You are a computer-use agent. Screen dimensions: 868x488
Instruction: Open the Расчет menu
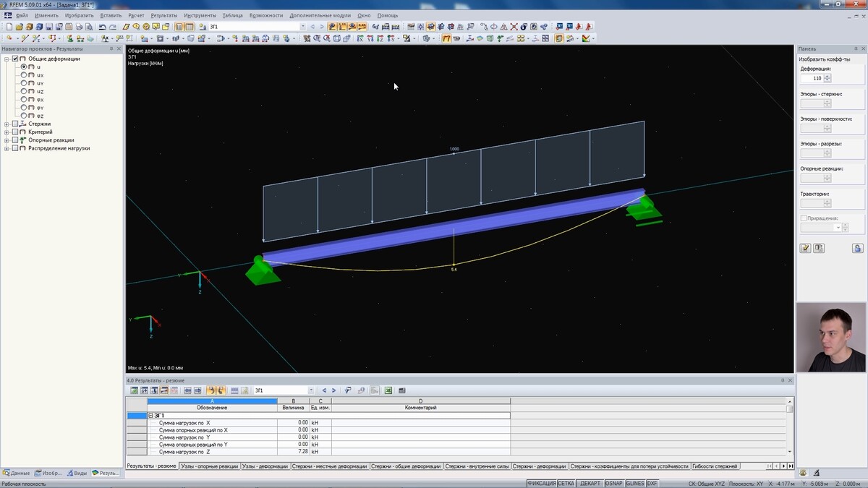136,15
